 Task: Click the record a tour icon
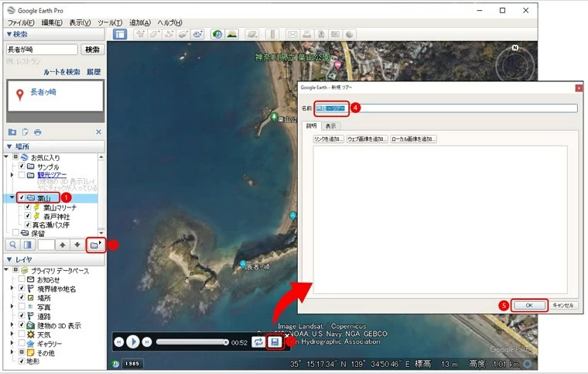coord(197,34)
